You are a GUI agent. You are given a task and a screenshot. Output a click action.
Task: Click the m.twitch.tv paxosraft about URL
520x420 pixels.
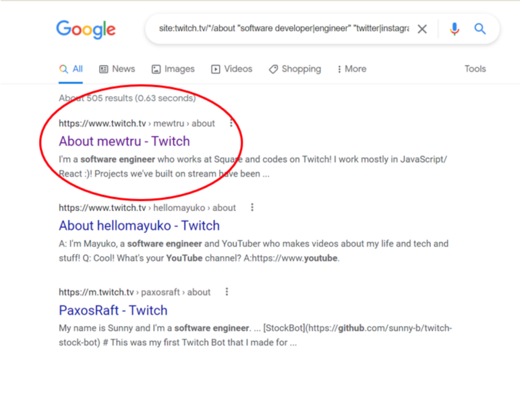[x=134, y=292]
